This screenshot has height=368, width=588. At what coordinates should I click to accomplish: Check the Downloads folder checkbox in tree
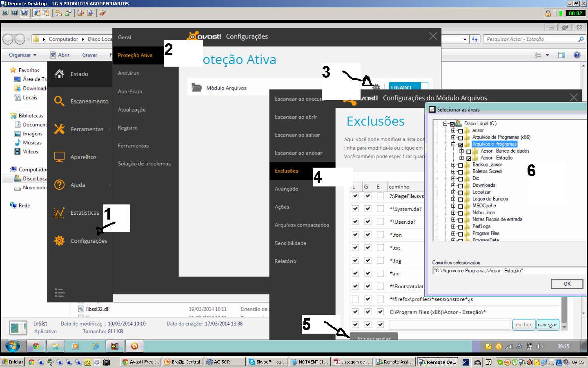(461, 186)
